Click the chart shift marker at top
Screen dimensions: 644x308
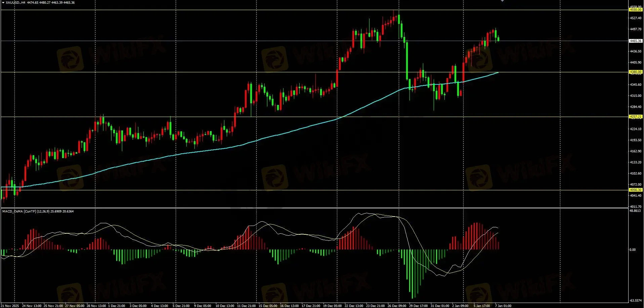pos(502,1)
